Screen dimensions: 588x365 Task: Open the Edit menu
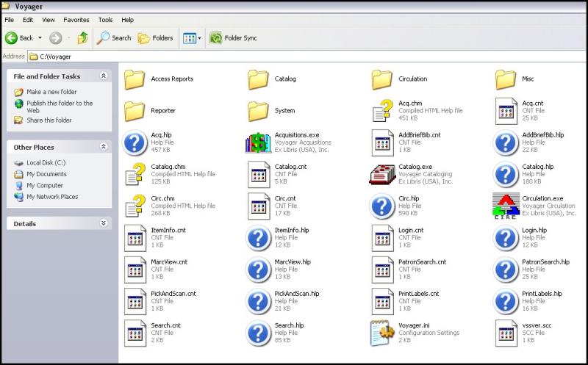pyautogui.click(x=28, y=20)
